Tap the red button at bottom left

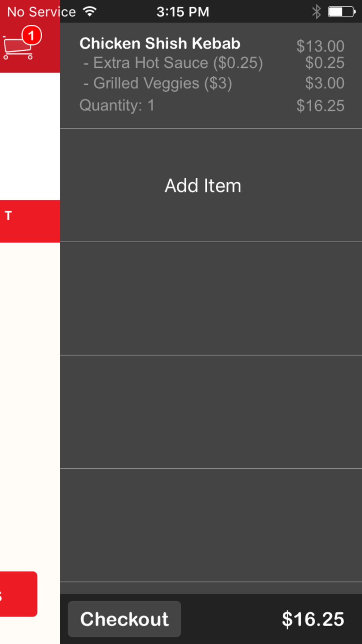point(18,594)
